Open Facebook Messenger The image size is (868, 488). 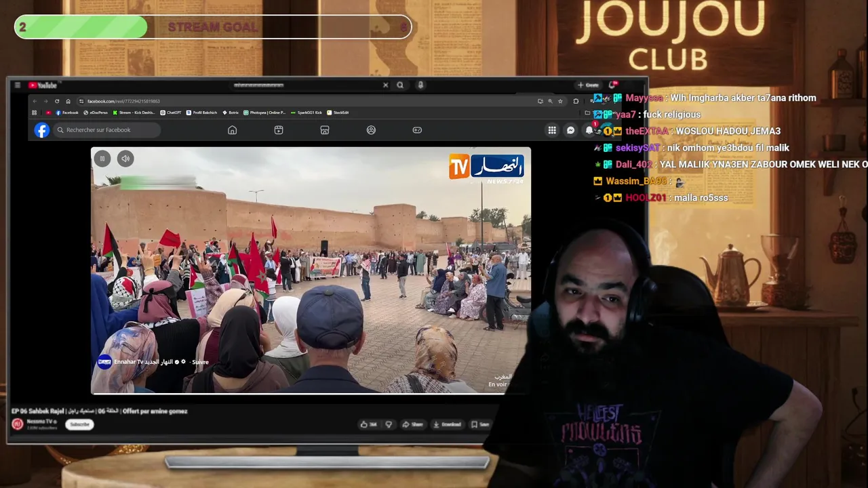click(571, 130)
